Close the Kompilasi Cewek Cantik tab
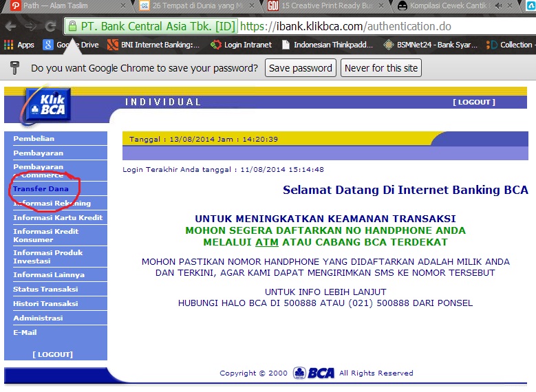Viewport: 536px width, 392px height. pos(510,6)
